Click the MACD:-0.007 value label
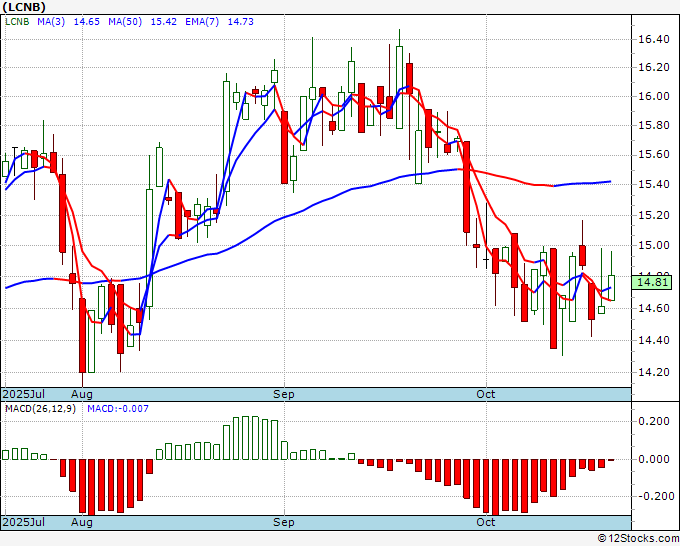The image size is (680, 546). 118,409
